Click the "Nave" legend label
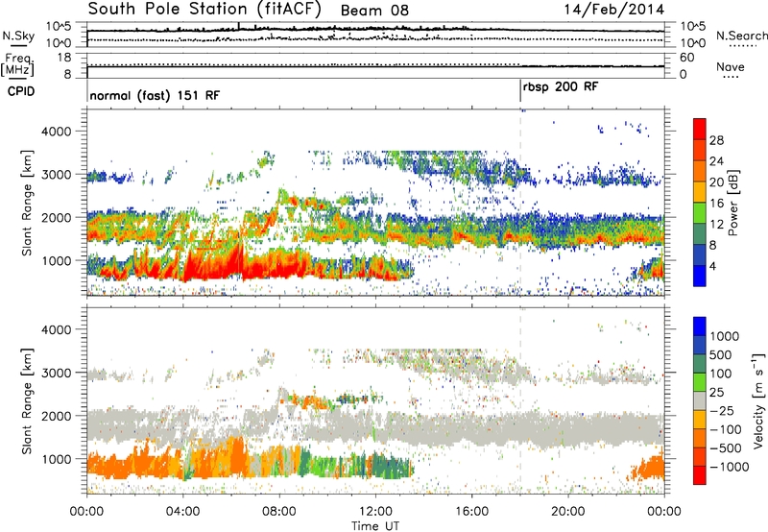Screen dimensions: 768x532 (x=731, y=66)
